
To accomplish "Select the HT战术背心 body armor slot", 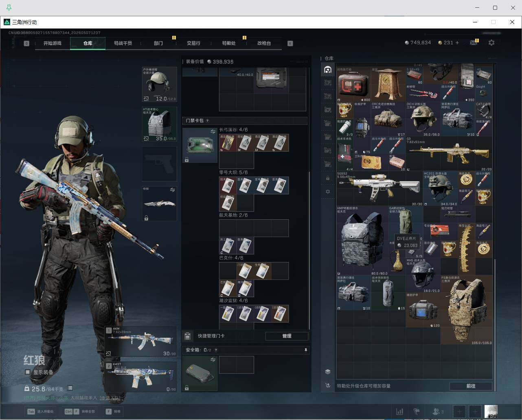I will [159, 124].
